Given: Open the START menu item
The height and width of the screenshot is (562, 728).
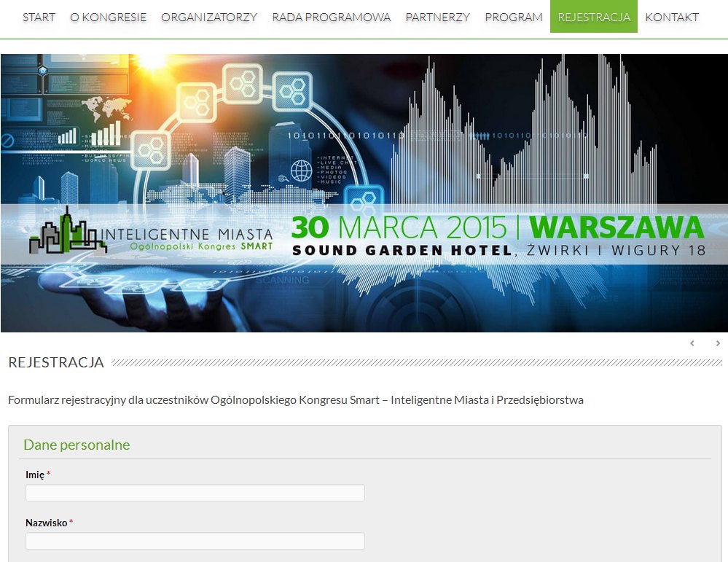Looking at the screenshot, I should click(x=39, y=17).
